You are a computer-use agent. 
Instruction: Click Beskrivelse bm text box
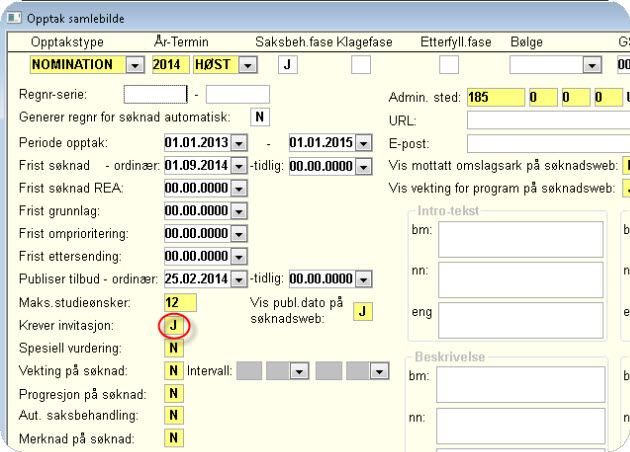[x=521, y=385]
